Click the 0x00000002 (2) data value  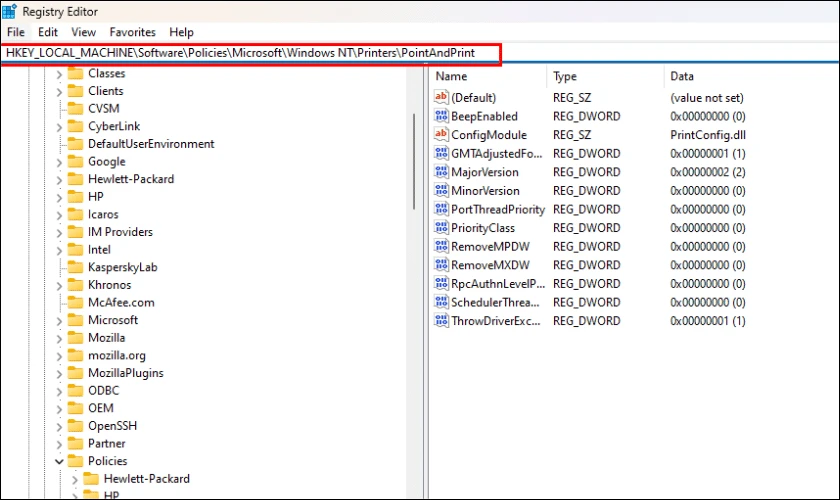click(x=708, y=172)
